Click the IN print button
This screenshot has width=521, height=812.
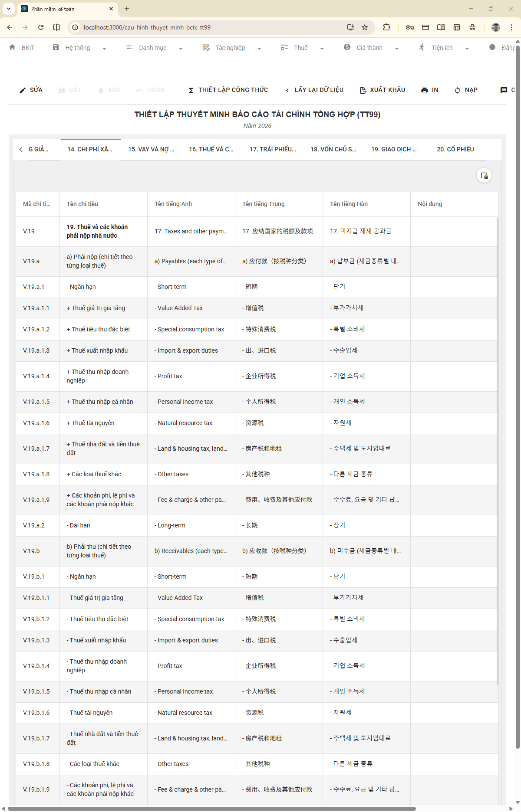[429, 90]
